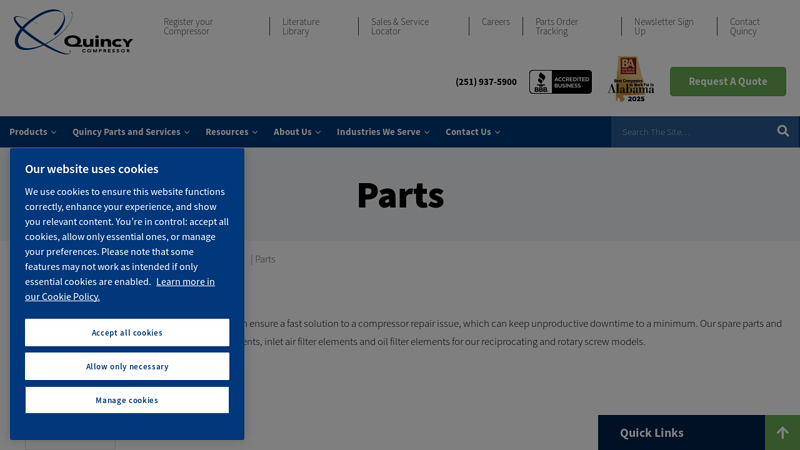Image resolution: width=800 pixels, height=450 pixels.
Task: Expand Industries We Serve menu
Action: point(383,132)
